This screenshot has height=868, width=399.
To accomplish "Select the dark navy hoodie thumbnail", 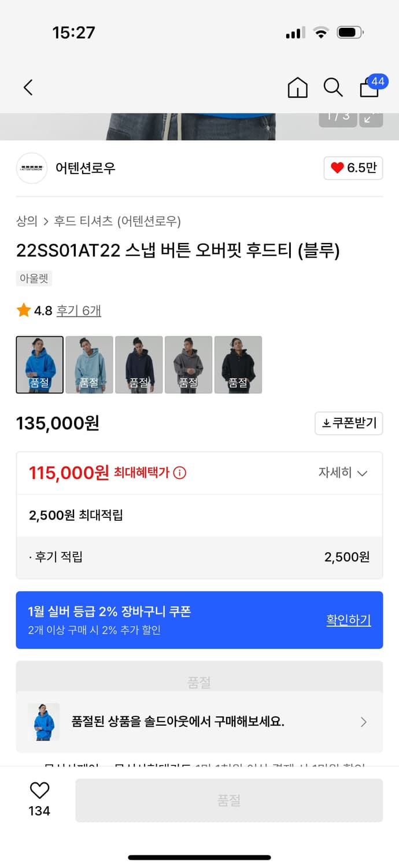I will click(x=139, y=365).
